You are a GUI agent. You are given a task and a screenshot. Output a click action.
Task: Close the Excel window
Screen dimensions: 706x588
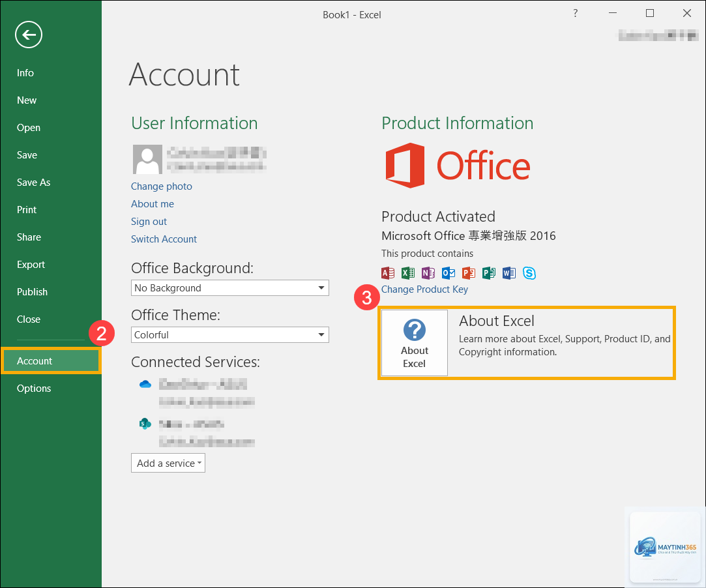pos(687,13)
